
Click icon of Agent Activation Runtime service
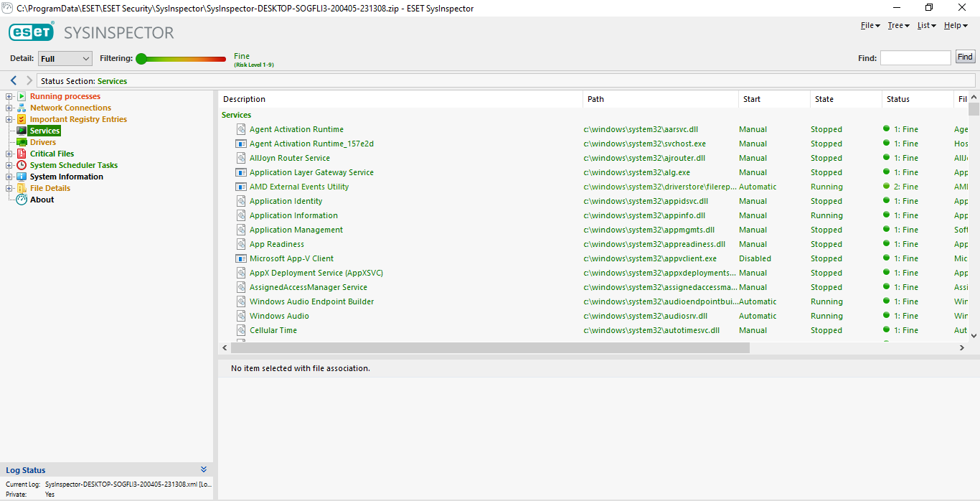(x=242, y=129)
